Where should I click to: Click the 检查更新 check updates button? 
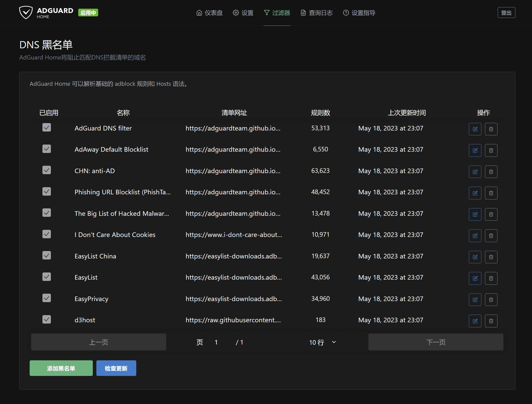pyautogui.click(x=116, y=368)
